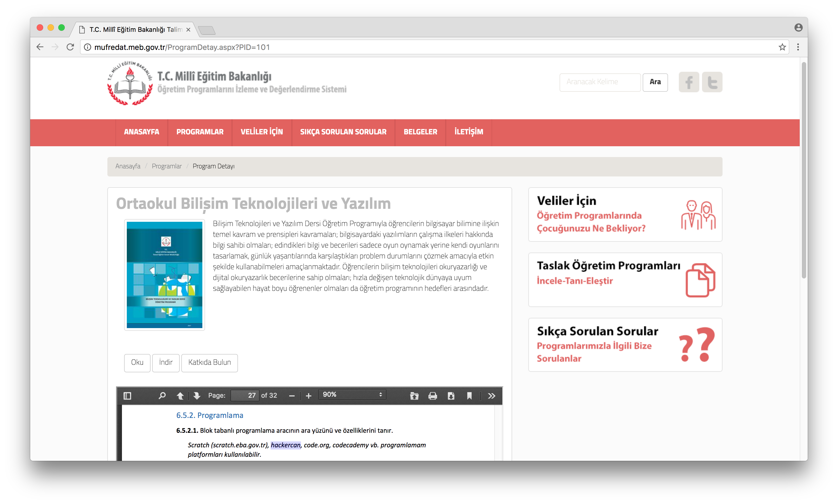Open SIKÇA SORULAN SORULAR menu item
838x504 pixels.
(x=343, y=132)
